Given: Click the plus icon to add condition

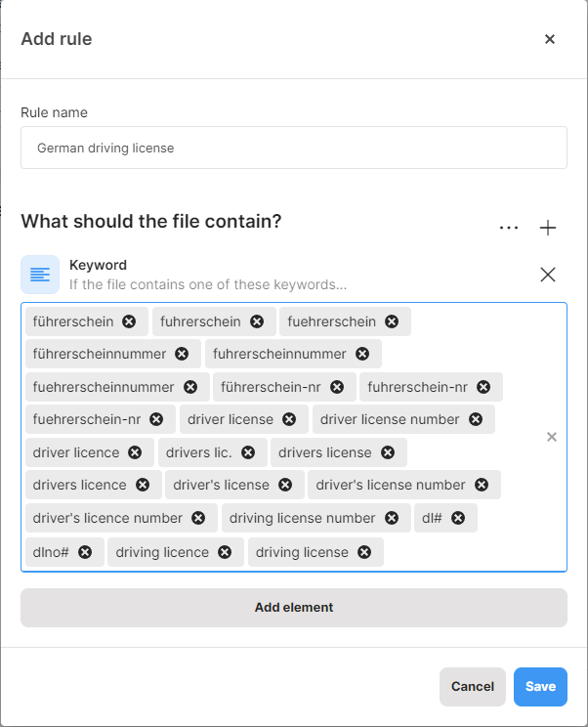Looking at the screenshot, I should tap(548, 228).
